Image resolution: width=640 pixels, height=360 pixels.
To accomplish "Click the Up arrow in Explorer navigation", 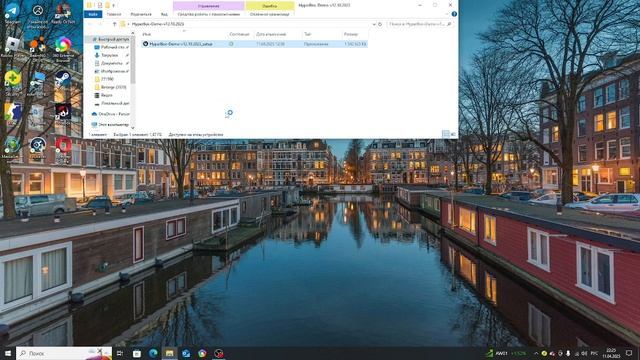I will (x=114, y=24).
